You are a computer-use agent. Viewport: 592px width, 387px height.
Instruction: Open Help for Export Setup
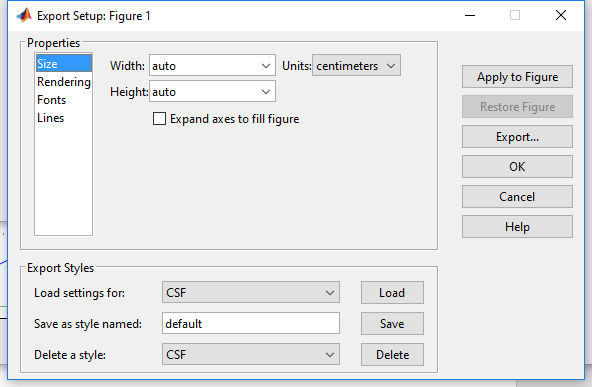(517, 227)
